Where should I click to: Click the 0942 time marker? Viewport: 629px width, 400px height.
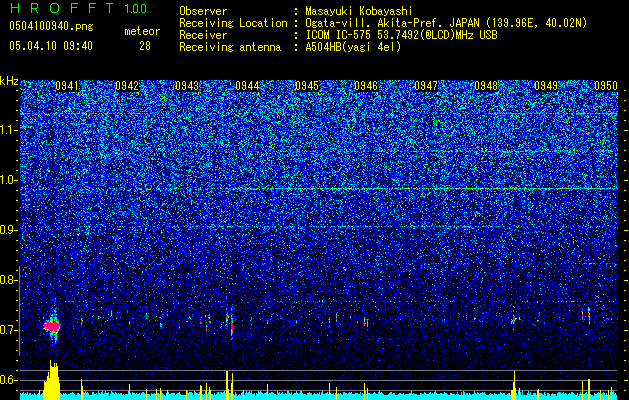[127, 86]
